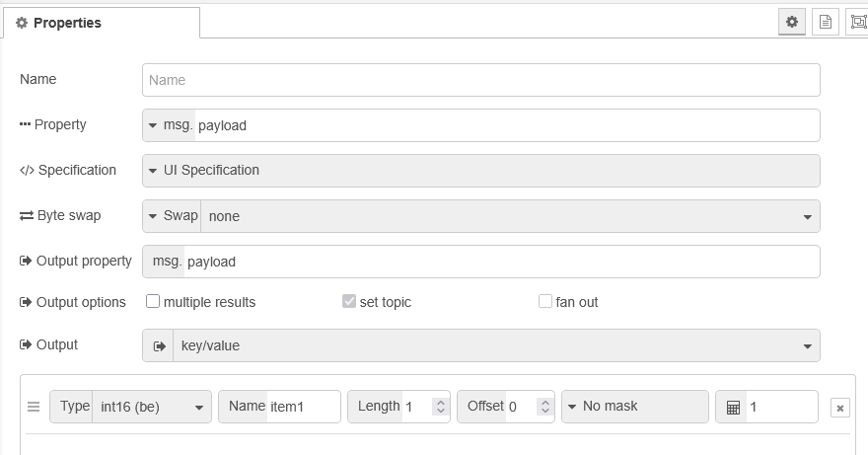Open the node description document icon
This screenshot has height=455, width=868.
click(x=826, y=22)
